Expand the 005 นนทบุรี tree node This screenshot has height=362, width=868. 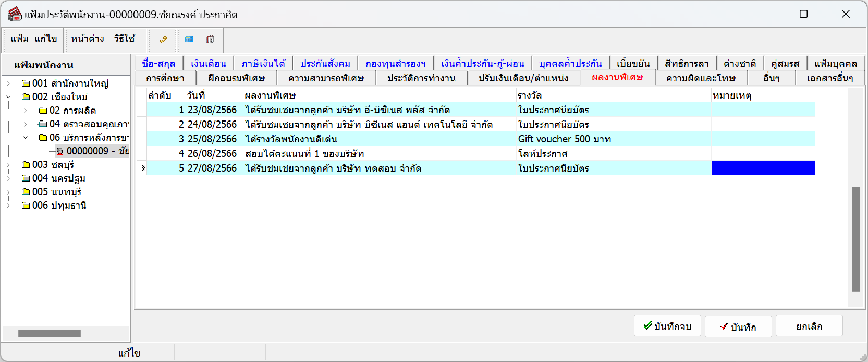pyautogui.click(x=8, y=192)
